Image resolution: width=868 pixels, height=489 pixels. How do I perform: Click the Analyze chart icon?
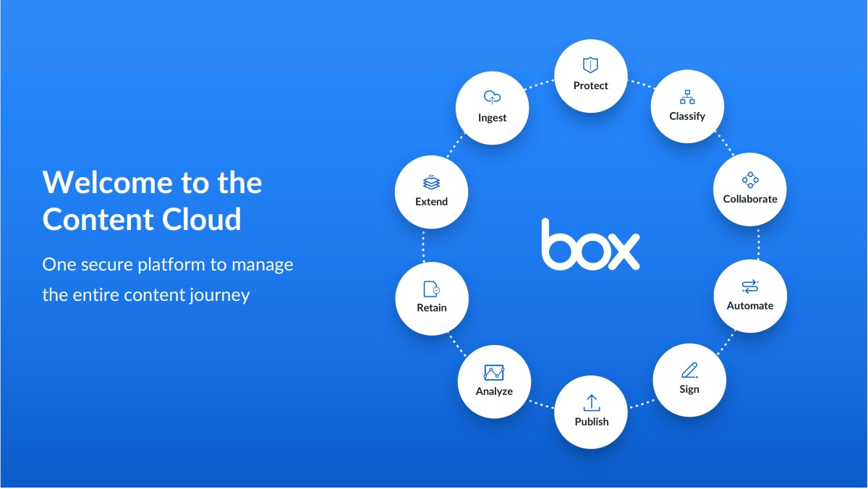[494, 373]
